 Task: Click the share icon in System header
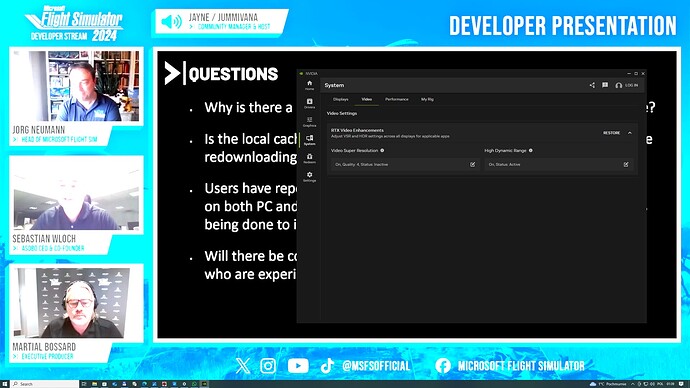click(592, 85)
